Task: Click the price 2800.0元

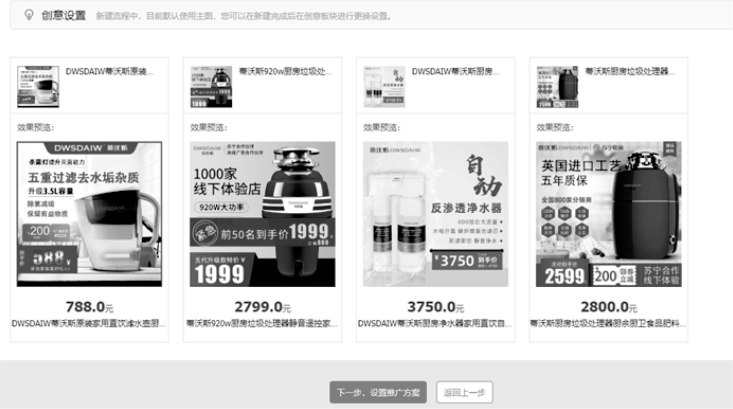Action: pyautogui.click(x=609, y=307)
